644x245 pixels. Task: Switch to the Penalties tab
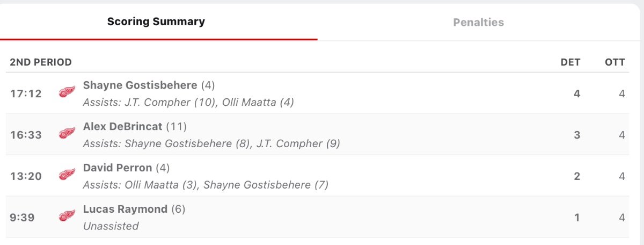[x=479, y=23]
